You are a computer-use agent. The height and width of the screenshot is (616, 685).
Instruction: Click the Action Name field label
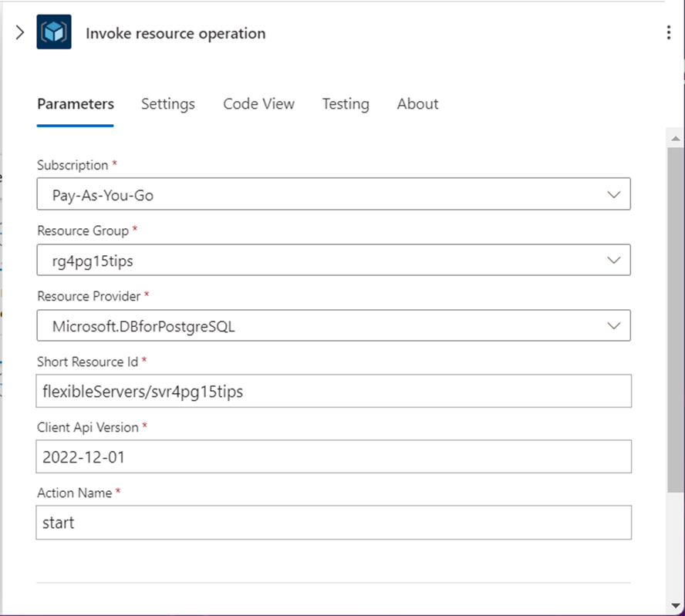click(74, 493)
